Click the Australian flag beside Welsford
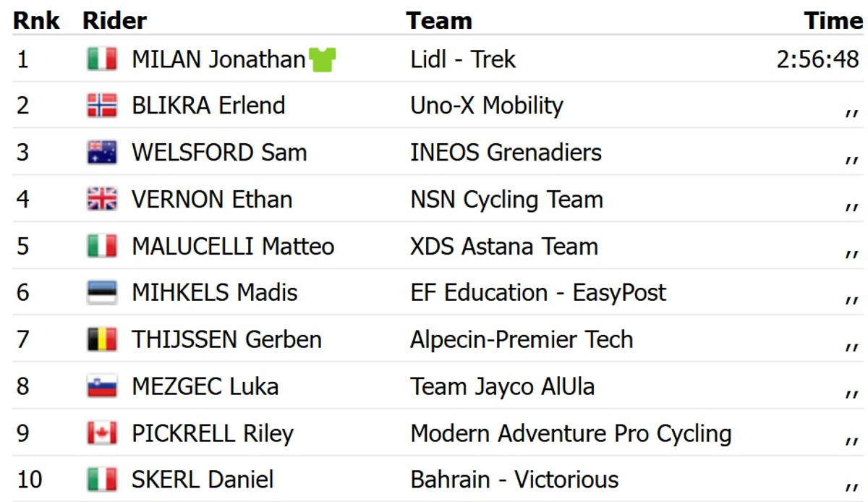The width and height of the screenshot is (868, 502). (102, 153)
